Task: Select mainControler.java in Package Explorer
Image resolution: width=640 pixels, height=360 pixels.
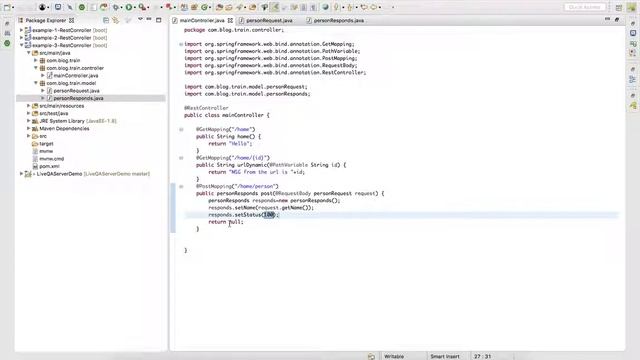Action: coord(76,76)
